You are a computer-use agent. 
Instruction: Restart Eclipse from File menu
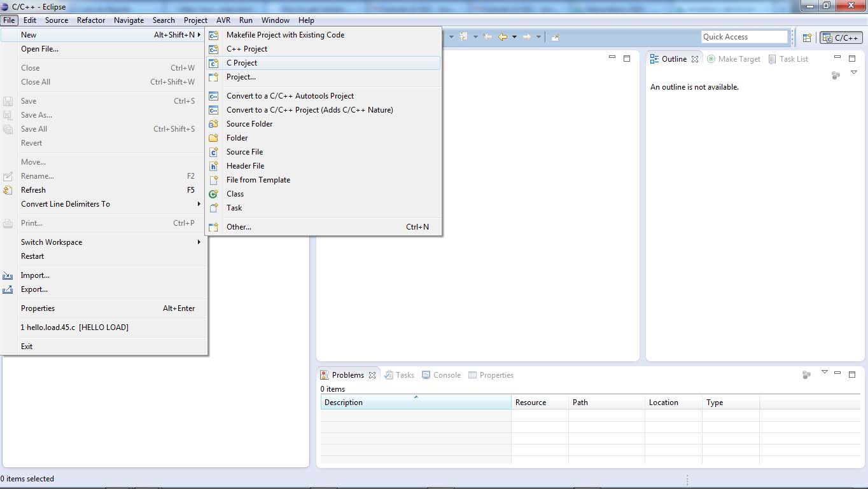click(103, 256)
